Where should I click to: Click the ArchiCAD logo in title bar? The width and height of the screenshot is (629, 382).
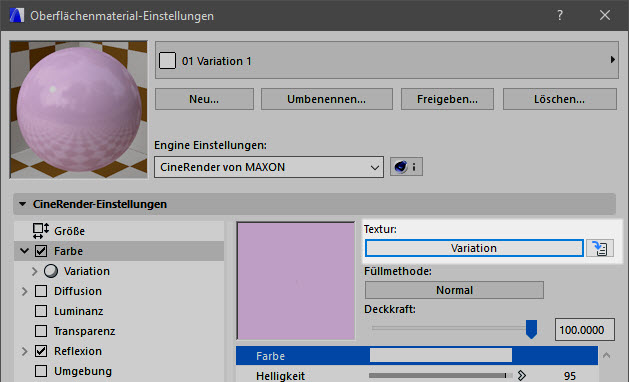pyautogui.click(x=16, y=16)
